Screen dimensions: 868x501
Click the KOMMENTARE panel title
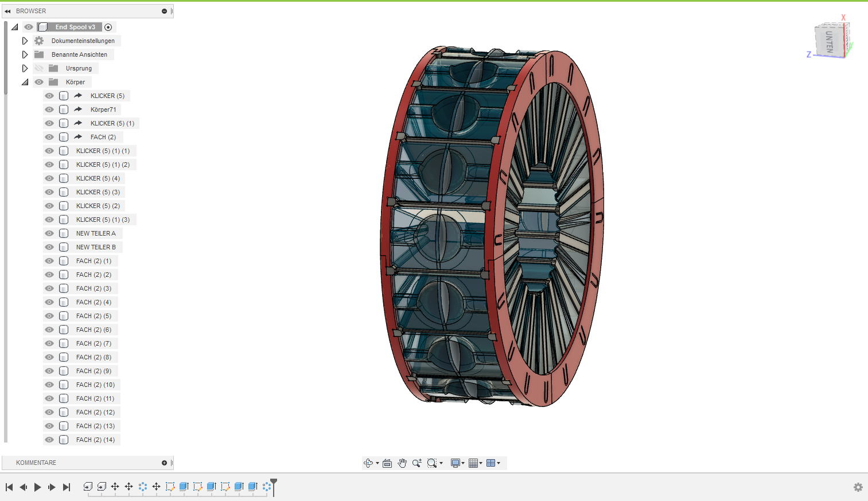point(36,463)
